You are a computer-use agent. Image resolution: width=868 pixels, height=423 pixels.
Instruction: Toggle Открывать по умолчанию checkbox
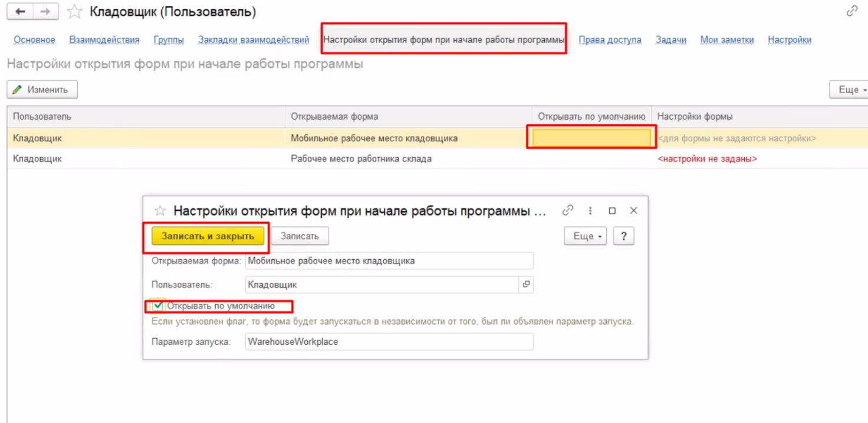point(158,306)
